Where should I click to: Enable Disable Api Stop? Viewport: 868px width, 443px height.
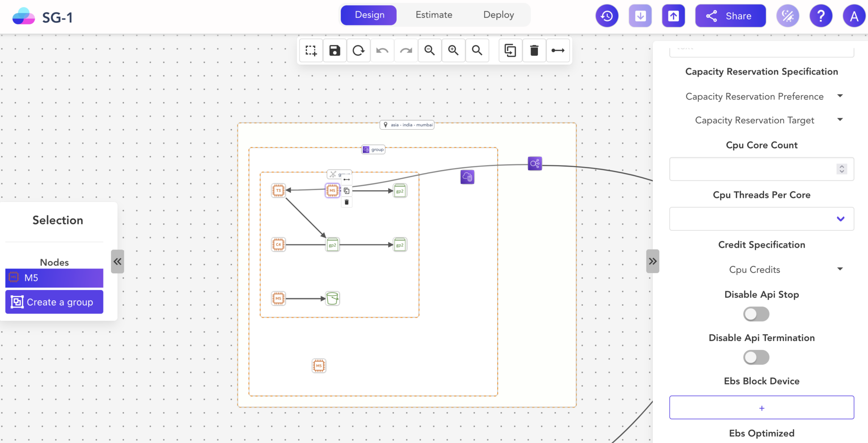(x=756, y=314)
